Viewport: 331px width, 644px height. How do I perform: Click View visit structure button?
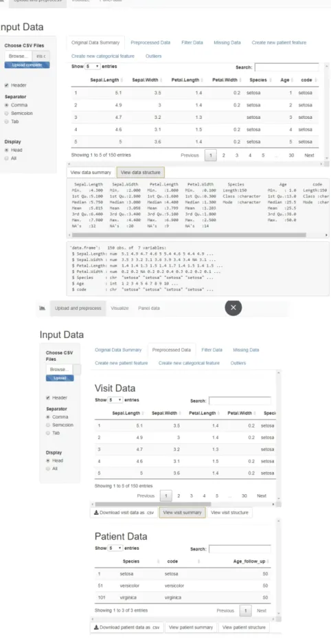[x=229, y=513]
